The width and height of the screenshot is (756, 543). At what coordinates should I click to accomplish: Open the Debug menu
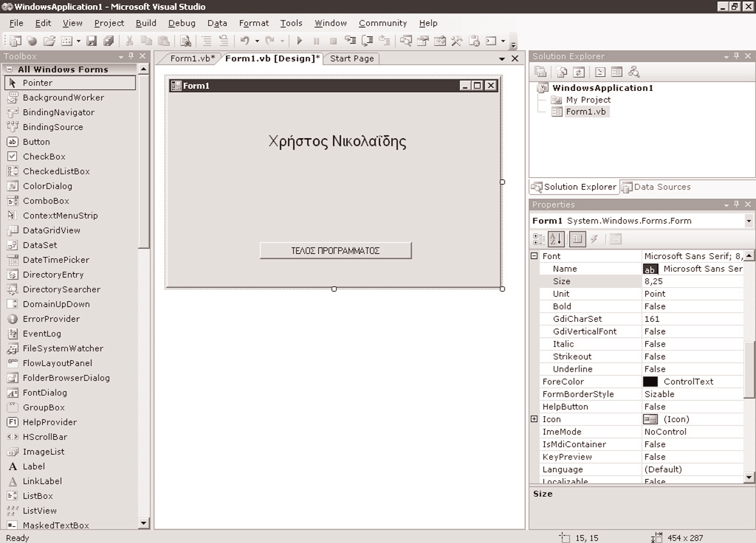pyautogui.click(x=182, y=23)
